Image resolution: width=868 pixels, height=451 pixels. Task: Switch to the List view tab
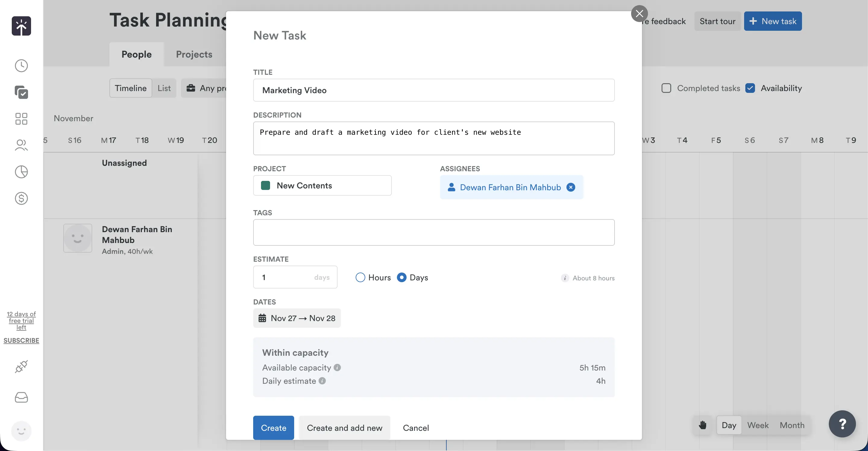pos(164,88)
